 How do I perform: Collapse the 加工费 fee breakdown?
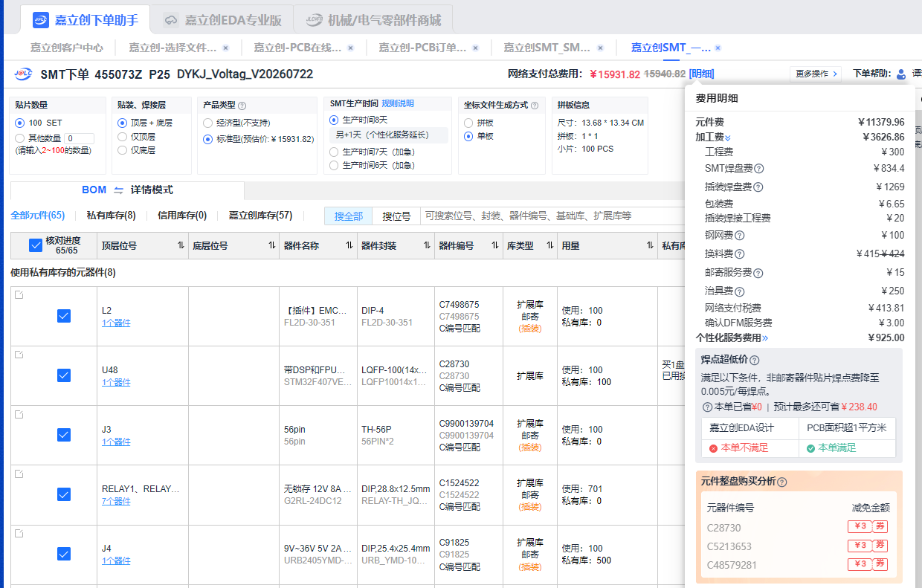pyautogui.click(x=728, y=138)
